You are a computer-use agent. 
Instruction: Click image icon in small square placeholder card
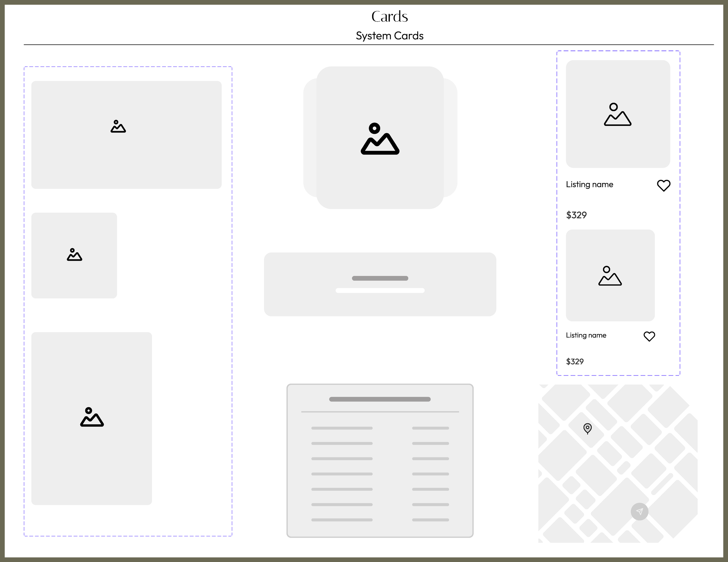[74, 255]
